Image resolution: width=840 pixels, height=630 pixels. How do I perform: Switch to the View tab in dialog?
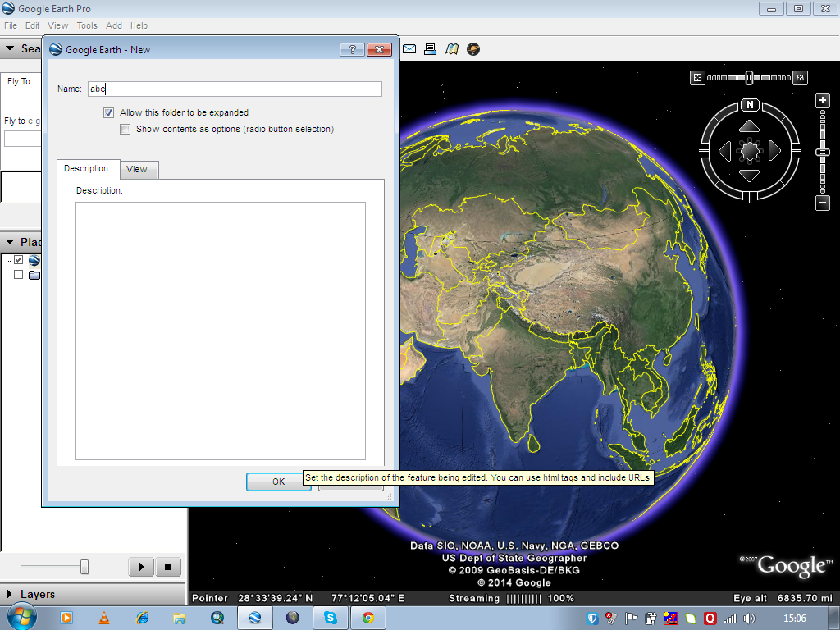pos(139,170)
